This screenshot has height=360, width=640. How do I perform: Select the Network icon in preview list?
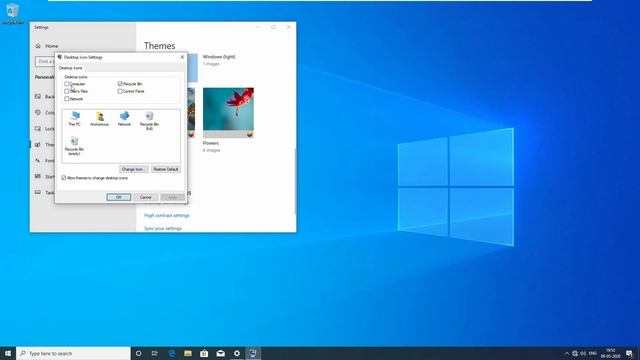tap(124, 118)
